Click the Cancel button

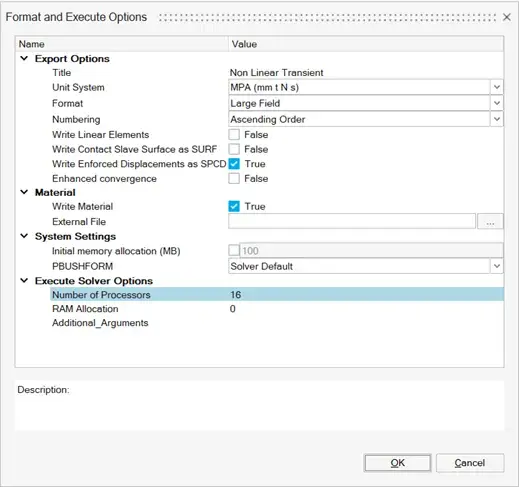click(470, 463)
